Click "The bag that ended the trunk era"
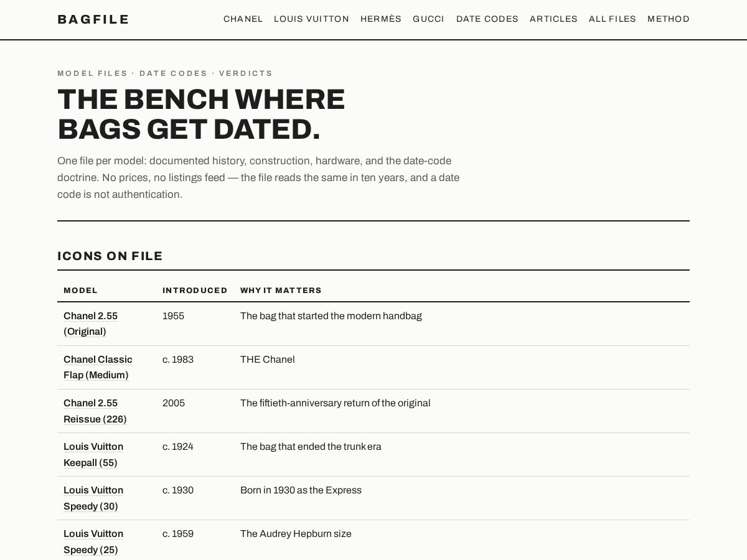The image size is (747, 560). [311, 447]
